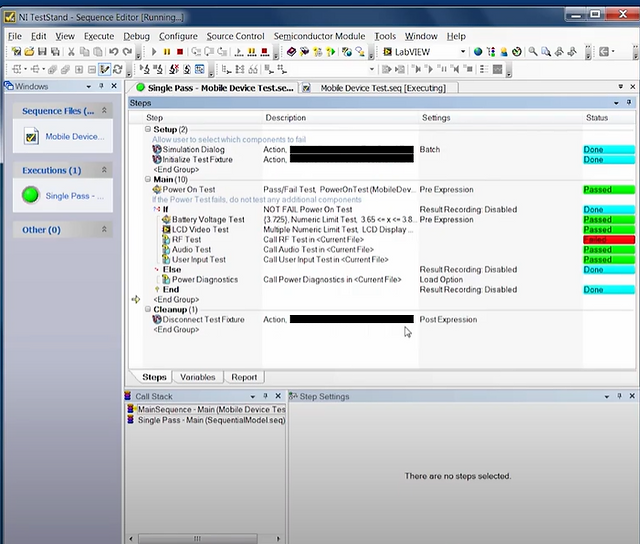Cut selection with the scissors icon

click(x=71, y=51)
